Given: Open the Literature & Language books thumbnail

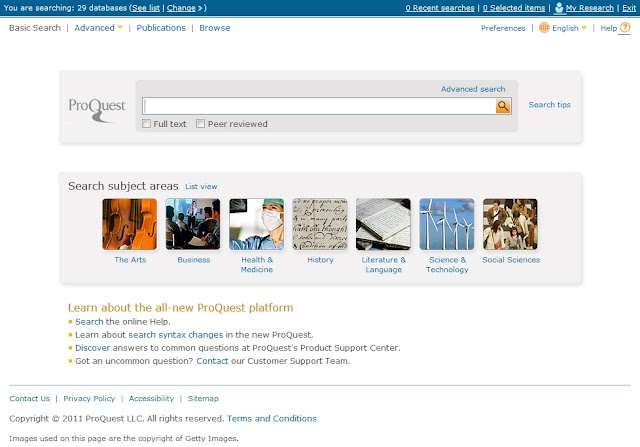Looking at the screenshot, I should pos(383,224).
